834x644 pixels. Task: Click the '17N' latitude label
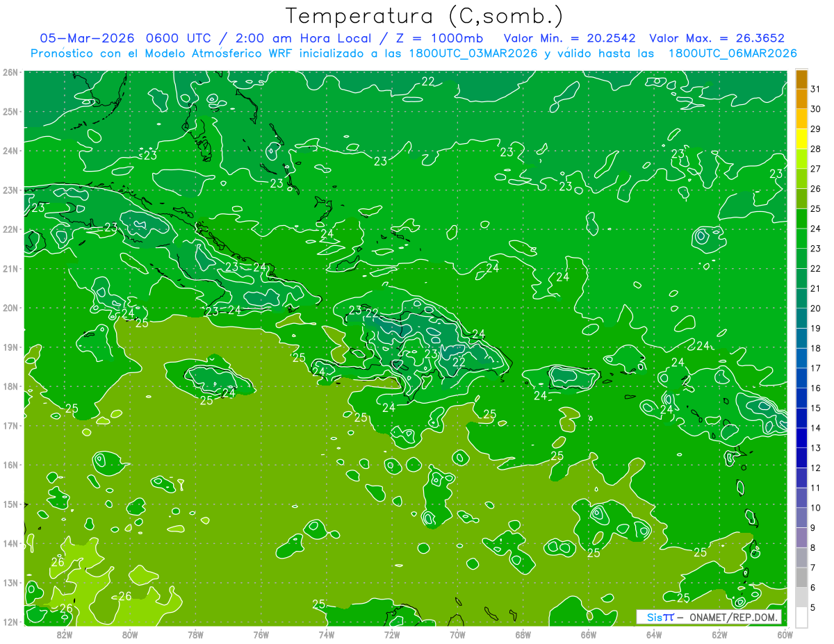(10, 425)
